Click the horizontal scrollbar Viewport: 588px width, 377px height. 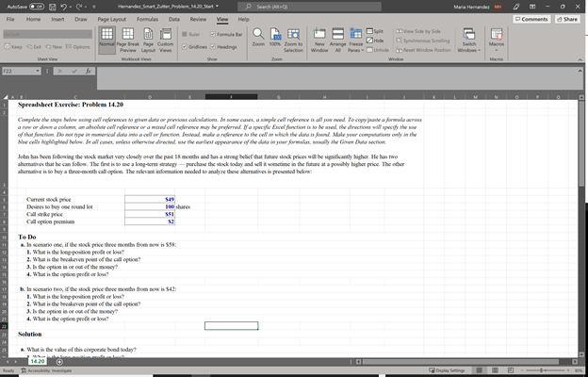coord(460,362)
